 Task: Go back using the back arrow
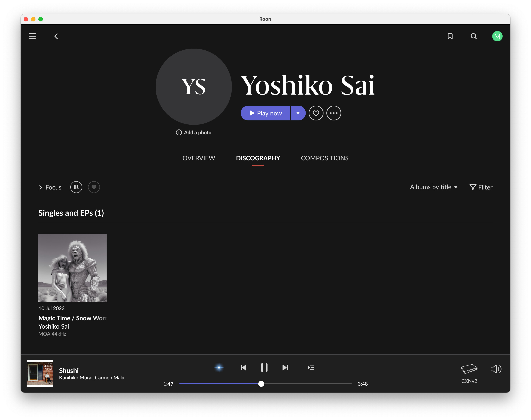coord(56,36)
